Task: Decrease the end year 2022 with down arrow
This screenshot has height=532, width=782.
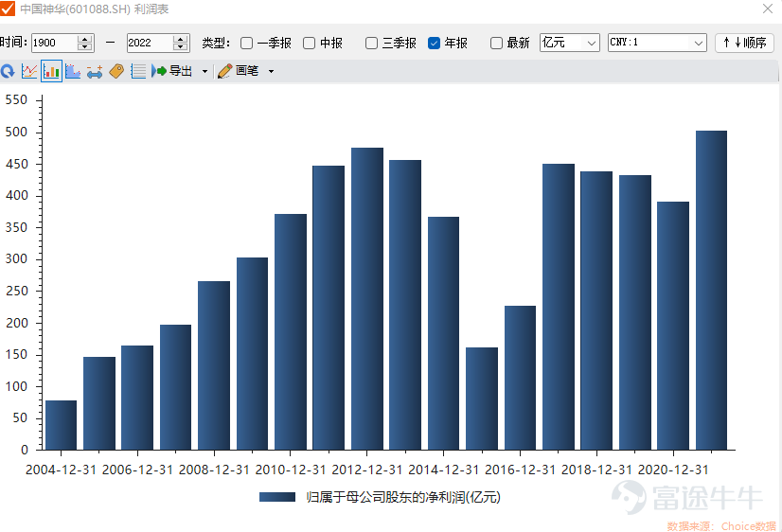Action: [180, 47]
